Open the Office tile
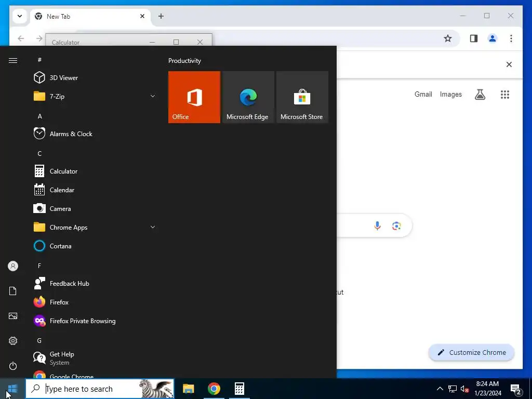 194,97
